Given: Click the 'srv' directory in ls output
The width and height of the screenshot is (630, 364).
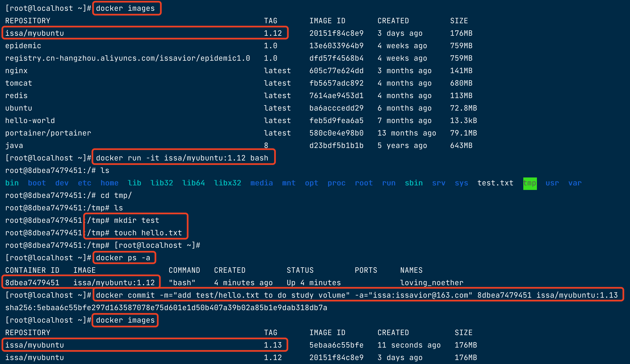Looking at the screenshot, I should 439,183.
